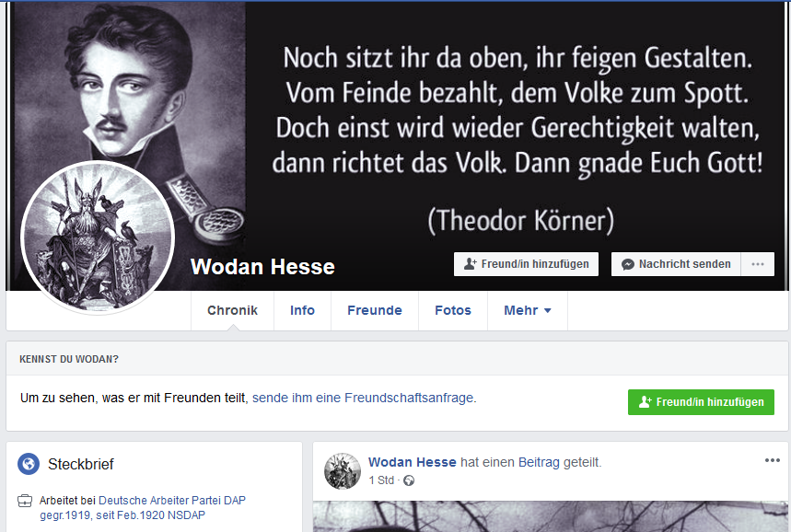
Task: Open the round Wodan profile picture
Action: click(98, 237)
